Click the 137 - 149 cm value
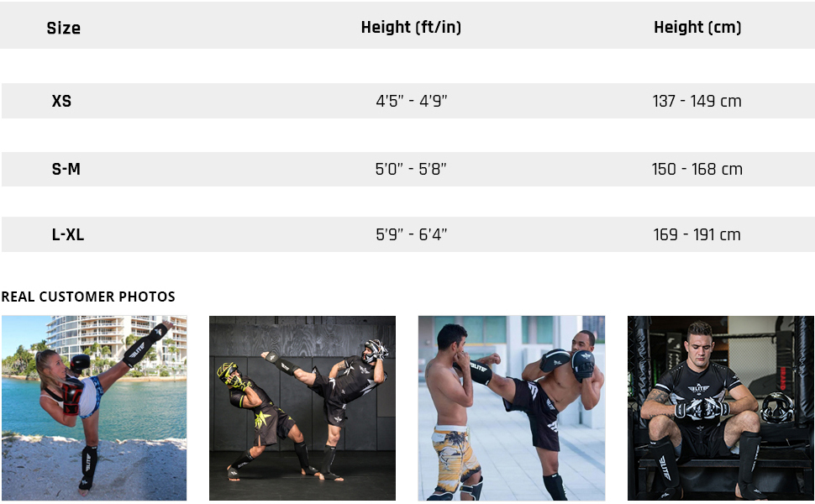815x504 pixels. tap(697, 101)
